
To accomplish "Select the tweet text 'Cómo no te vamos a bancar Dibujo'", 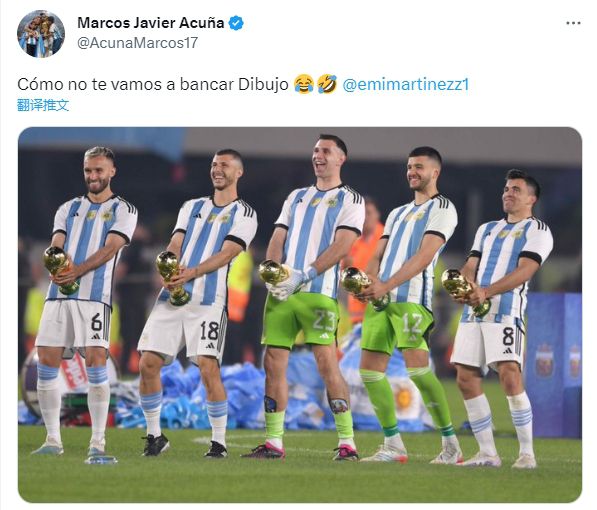I will [x=153, y=84].
